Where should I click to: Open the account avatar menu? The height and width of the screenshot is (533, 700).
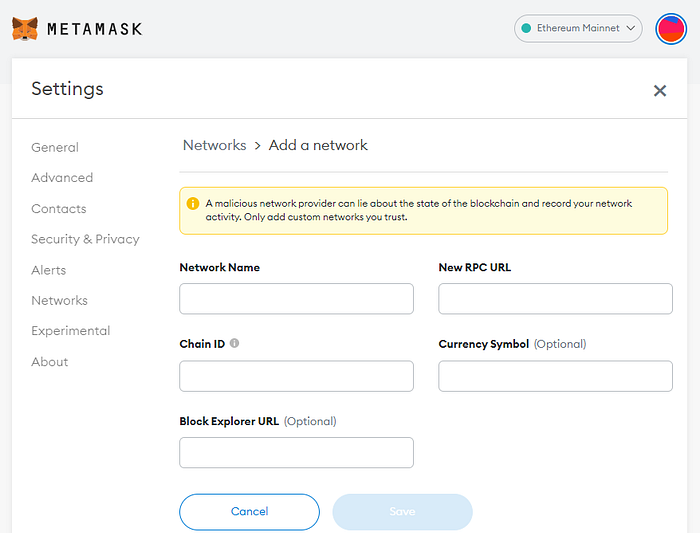[x=670, y=28]
